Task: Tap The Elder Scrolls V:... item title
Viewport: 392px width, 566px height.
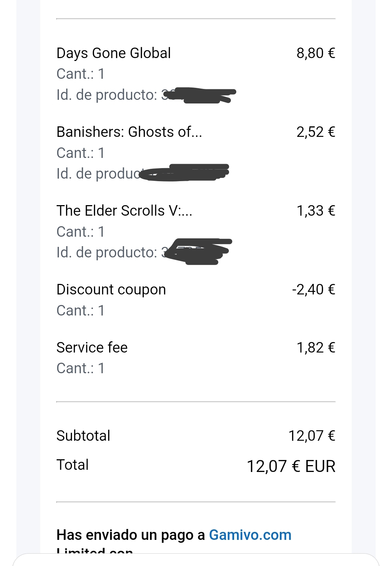Action: click(124, 211)
